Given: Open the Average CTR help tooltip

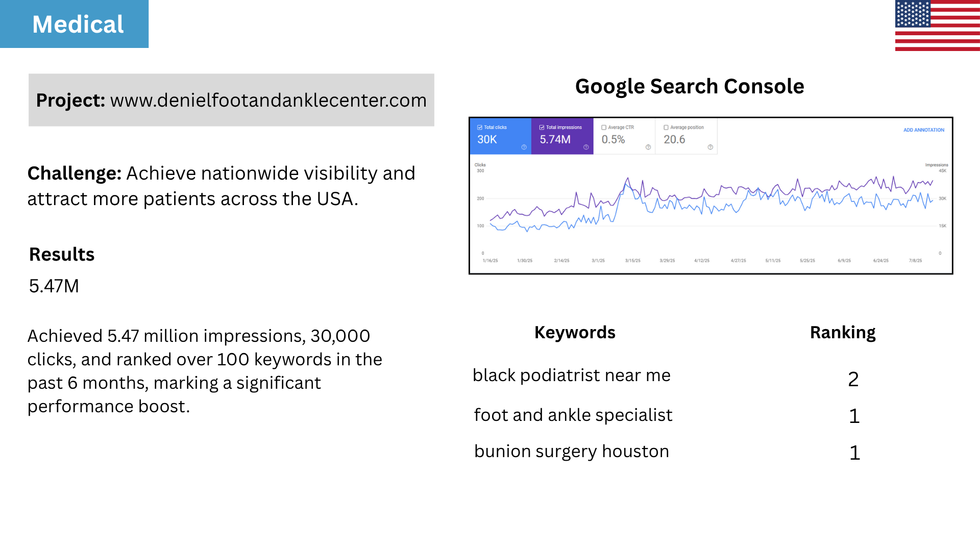Looking at the screenshot, I should pyautogui.click(x=648, y=147).
